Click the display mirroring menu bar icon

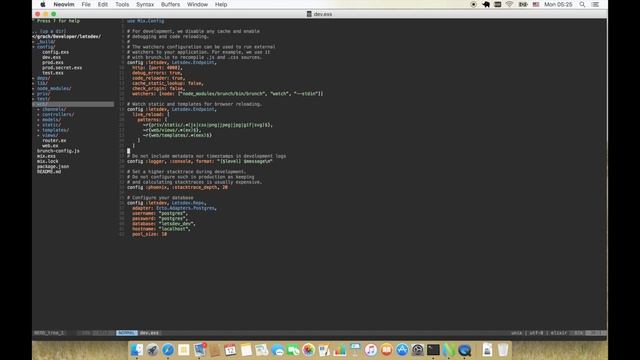point(498,4)
